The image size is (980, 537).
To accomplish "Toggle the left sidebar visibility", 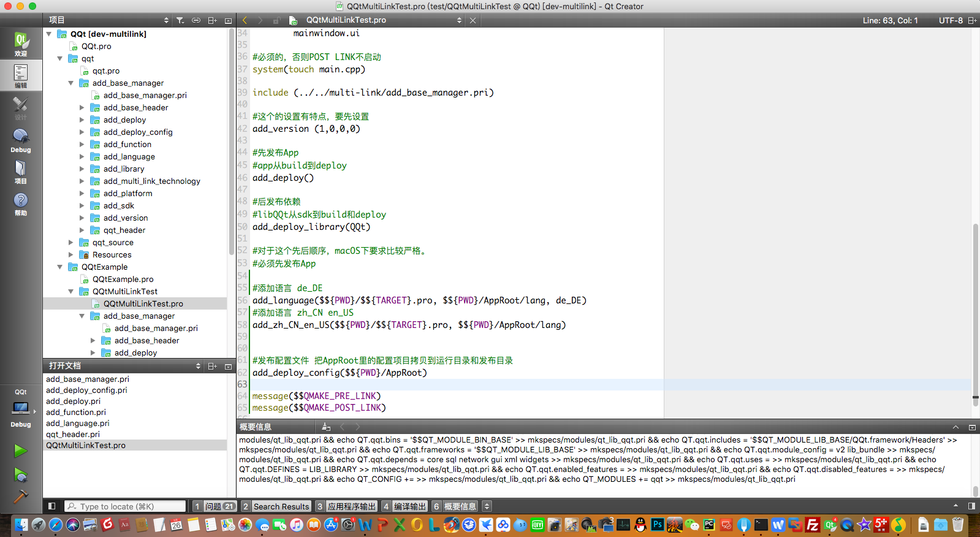I will click(52, 506).
